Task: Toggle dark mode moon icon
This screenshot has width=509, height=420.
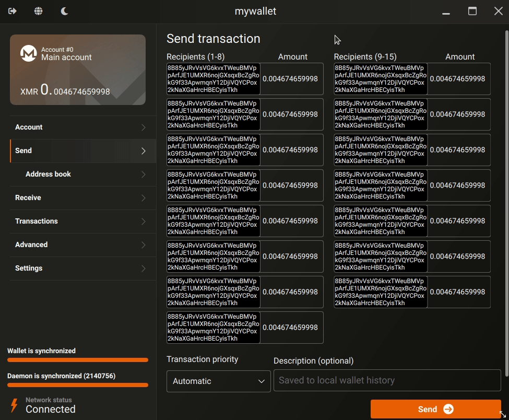Action: (x=64, y=11)
